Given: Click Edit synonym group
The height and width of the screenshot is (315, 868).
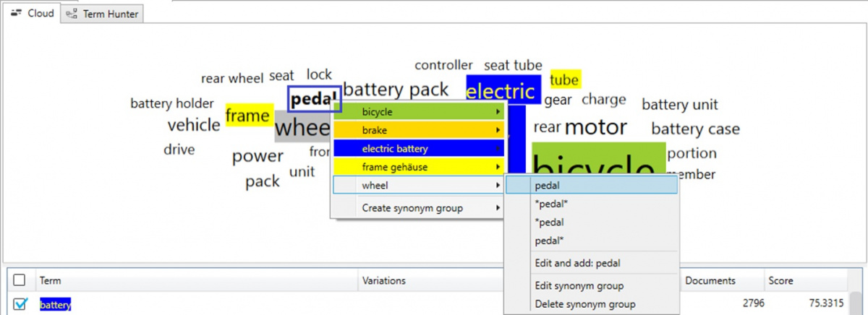Looking at the screenshot, I should point(592,285).
